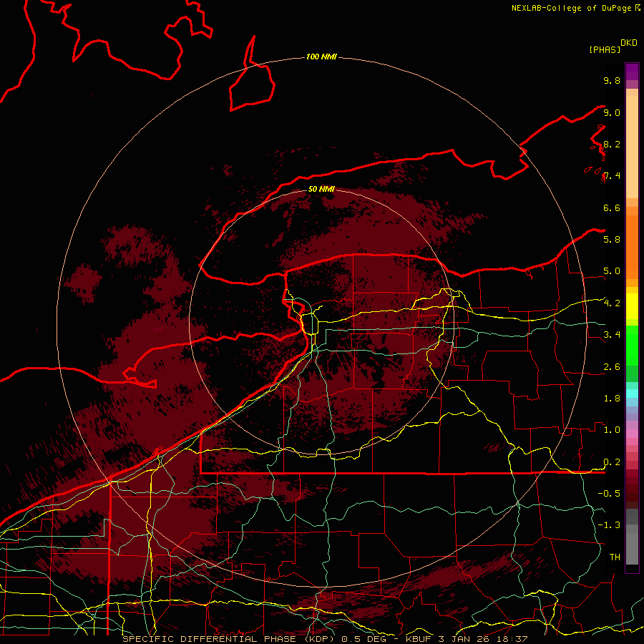Click the -0.5 scale value
Viewport: 644px width, 644px height.
[609, 494]
